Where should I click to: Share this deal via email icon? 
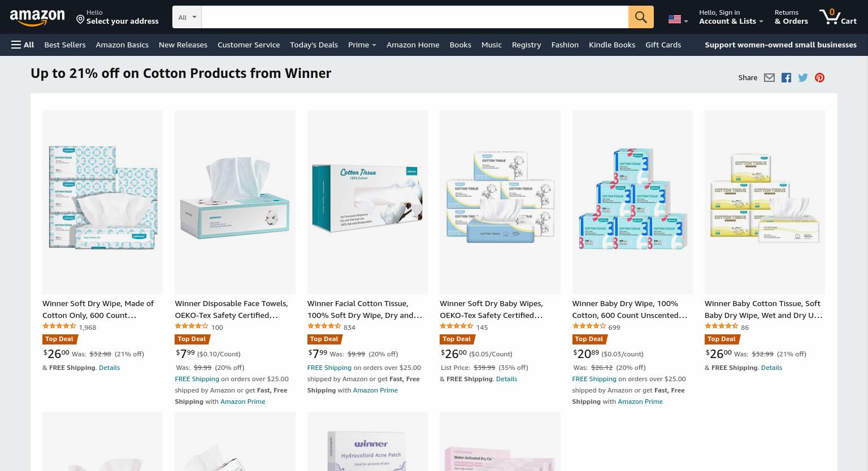[769, 78]
